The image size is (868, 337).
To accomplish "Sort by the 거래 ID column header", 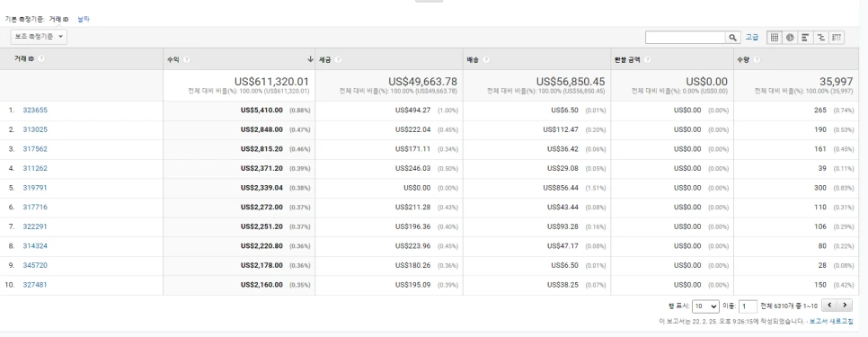I will coord(24,58).
